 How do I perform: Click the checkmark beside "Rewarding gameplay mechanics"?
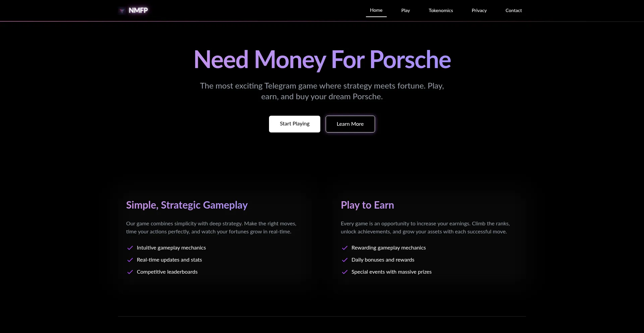click(x=345, y=248)
